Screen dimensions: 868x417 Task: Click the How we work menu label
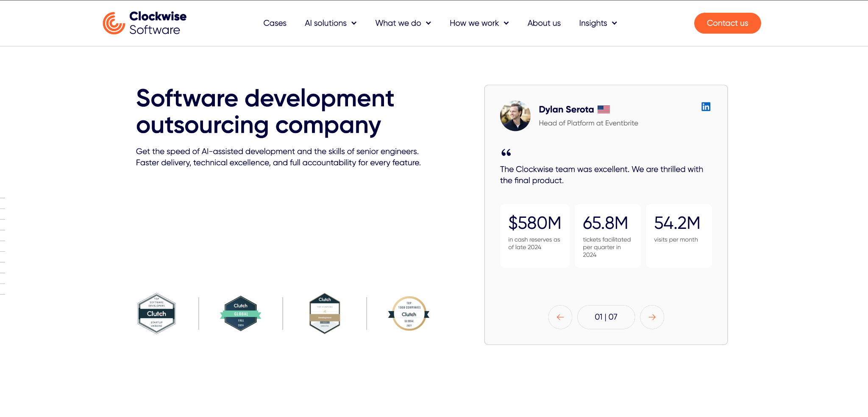pyautogui.click(x=474, y=23)
